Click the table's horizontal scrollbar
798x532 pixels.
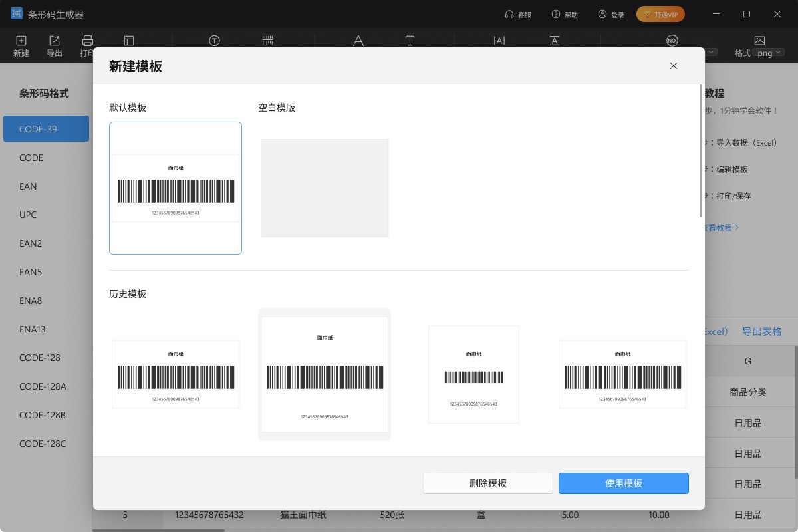point(158,530)
